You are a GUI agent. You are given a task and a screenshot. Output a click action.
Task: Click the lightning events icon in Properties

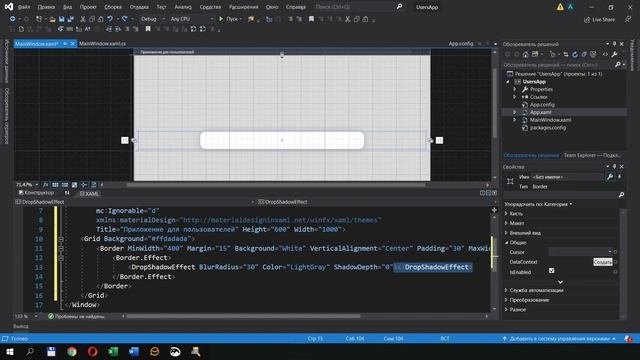pos(620,177)
